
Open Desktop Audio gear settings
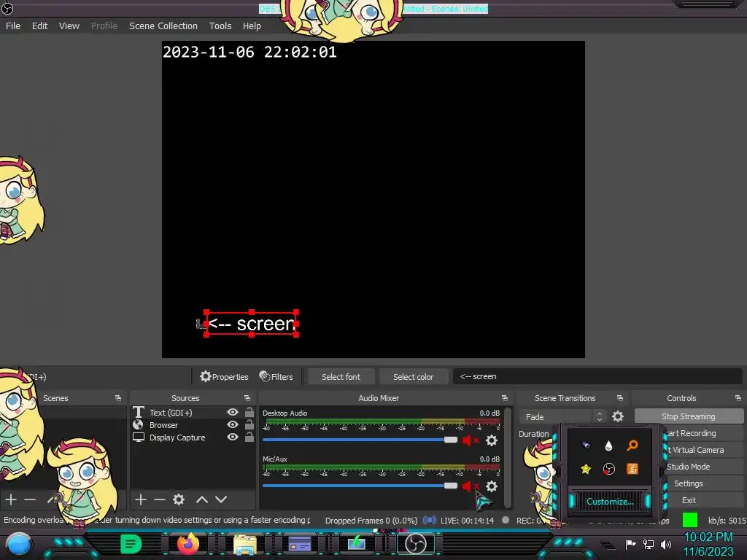(492, 440)
